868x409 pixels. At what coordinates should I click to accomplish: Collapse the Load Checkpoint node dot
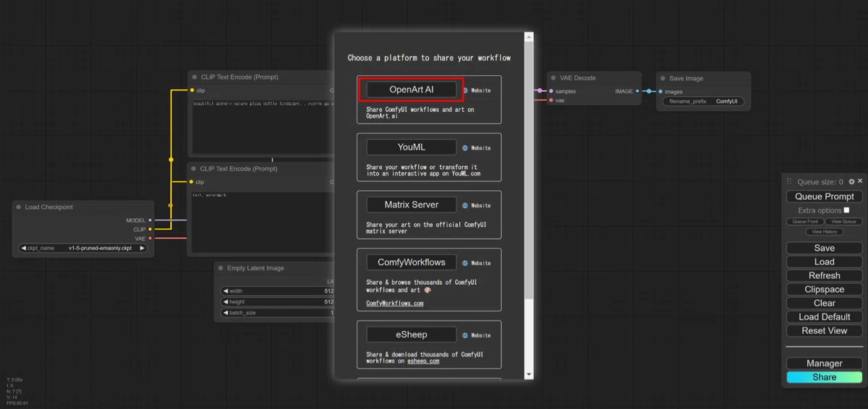pos(19,207)
